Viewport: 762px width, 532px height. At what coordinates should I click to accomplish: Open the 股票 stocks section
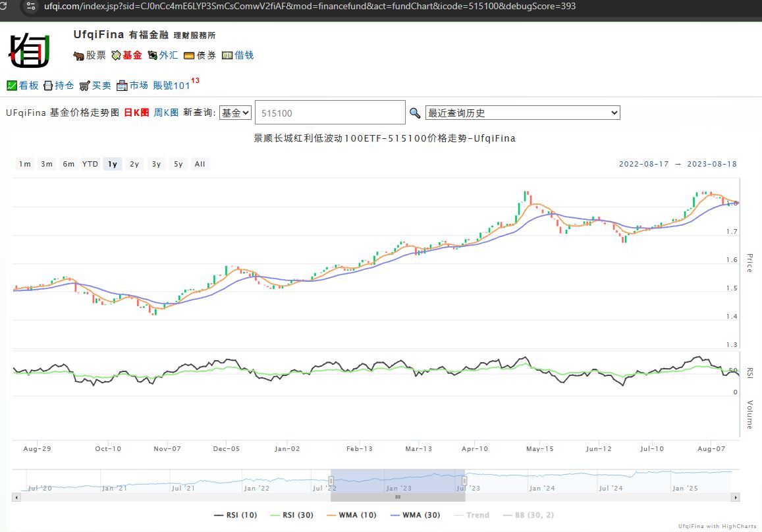coord(90,55)
